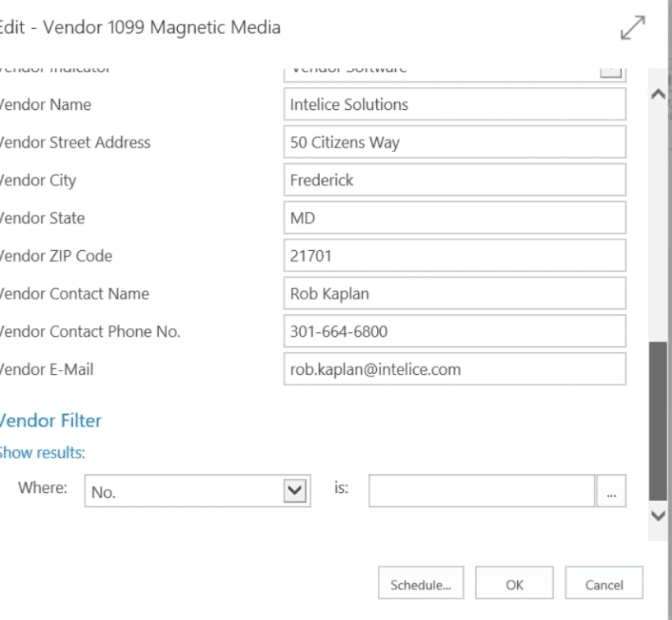This screenshot has width=672, height=620.
Task: Click the Vendor Indicator dropdown button
Action: (x=611, y=72)
